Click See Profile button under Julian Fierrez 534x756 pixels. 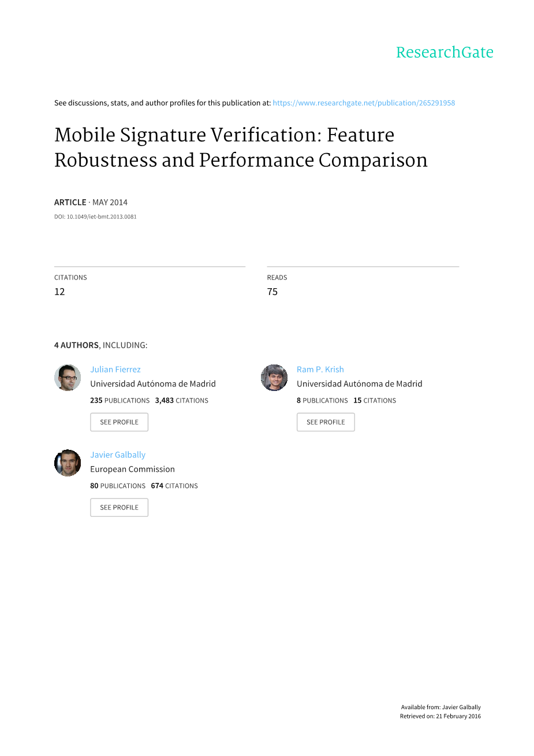[x=119, y=422]
